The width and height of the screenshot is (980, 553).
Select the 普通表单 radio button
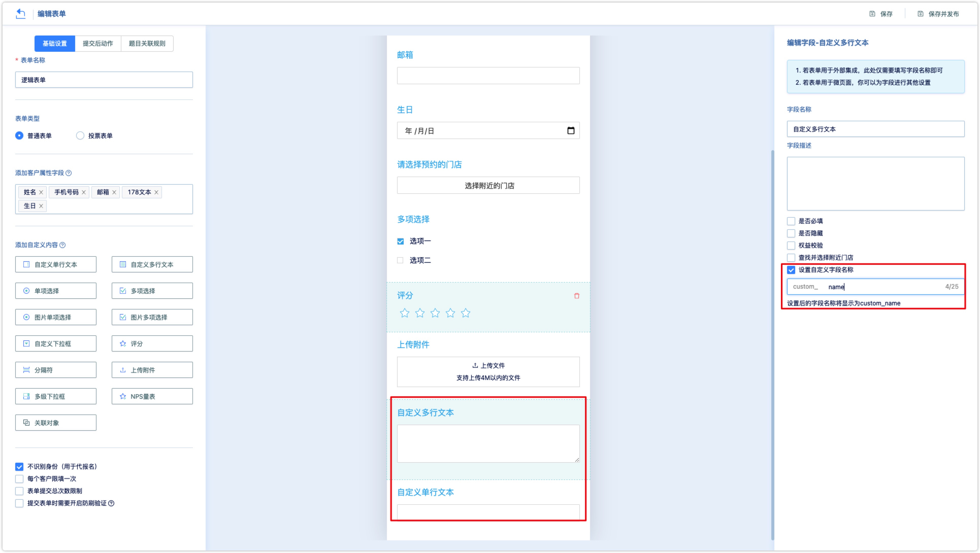19,136
